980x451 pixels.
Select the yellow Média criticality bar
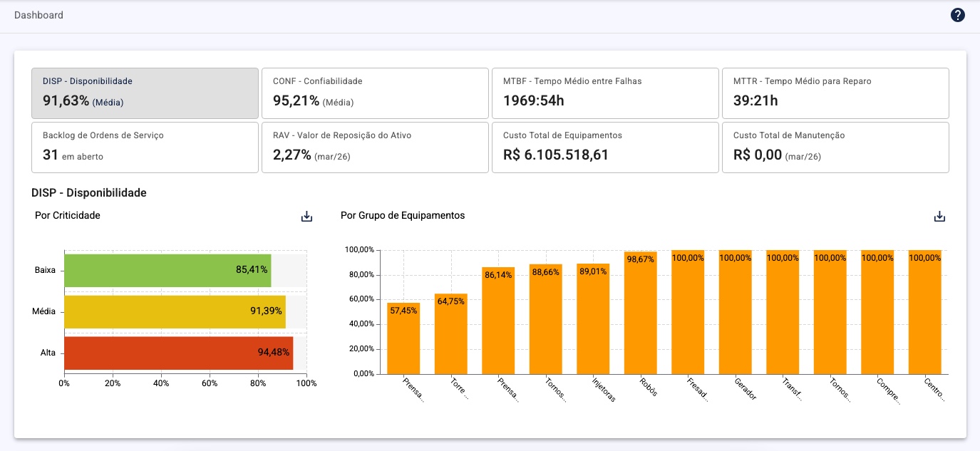tap(175, 312)
